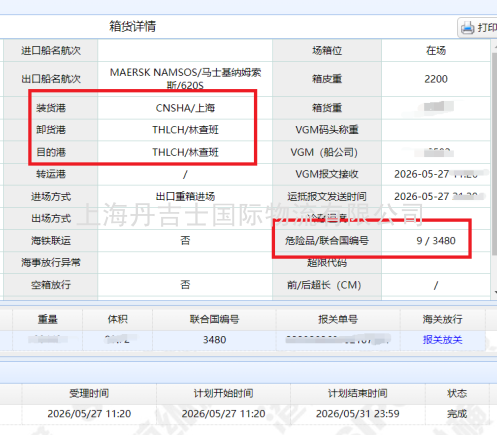Click scrollbar down arrow of details table
497x435 pixels.
coord(495,292)
